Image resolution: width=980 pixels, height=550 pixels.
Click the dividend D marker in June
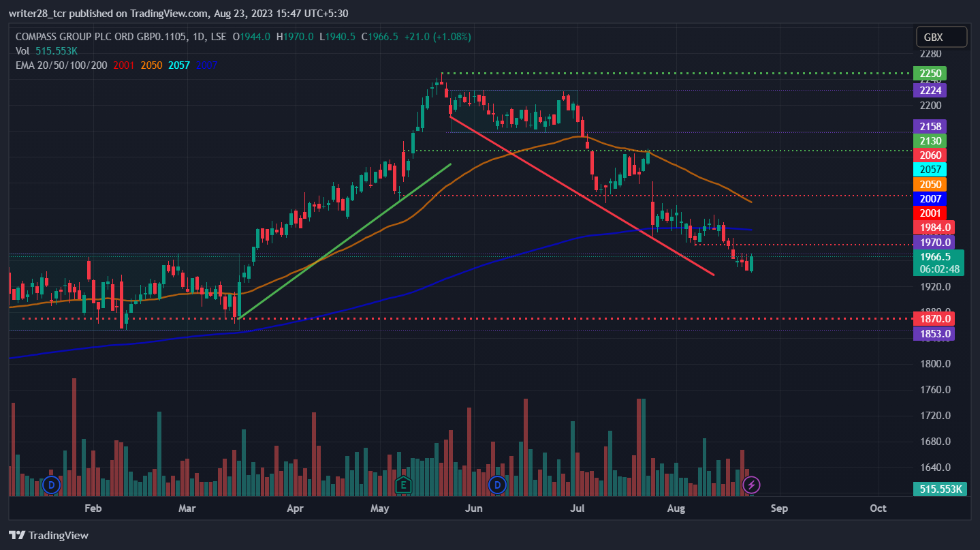coord(497,485)
